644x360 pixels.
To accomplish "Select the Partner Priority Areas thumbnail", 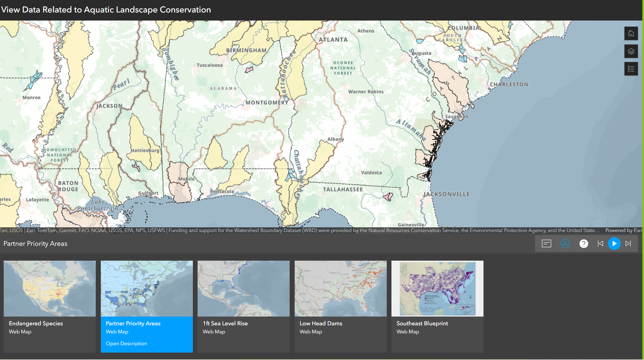I will (x=147, y=288).
